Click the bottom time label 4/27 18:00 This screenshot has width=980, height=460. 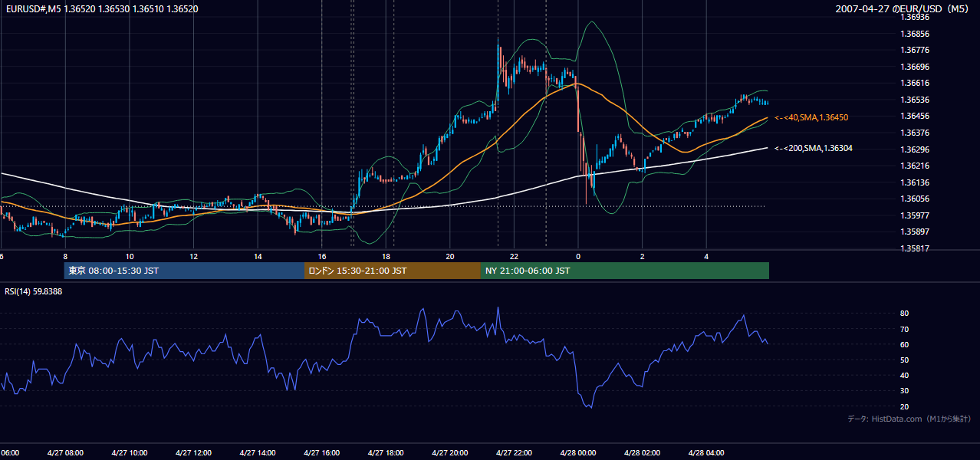386,453
